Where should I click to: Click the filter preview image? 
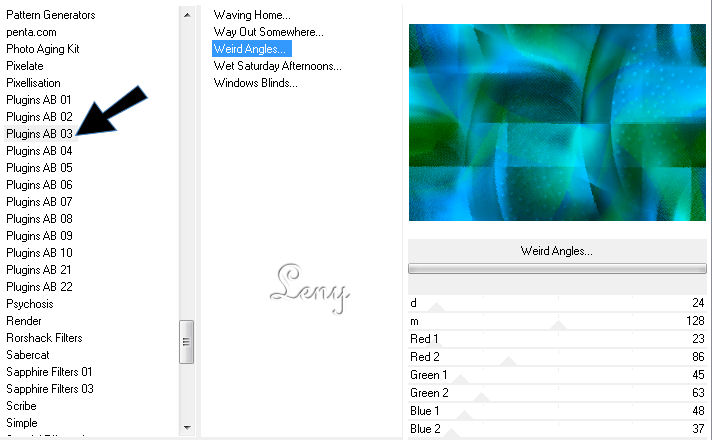(x=557, y=122)
